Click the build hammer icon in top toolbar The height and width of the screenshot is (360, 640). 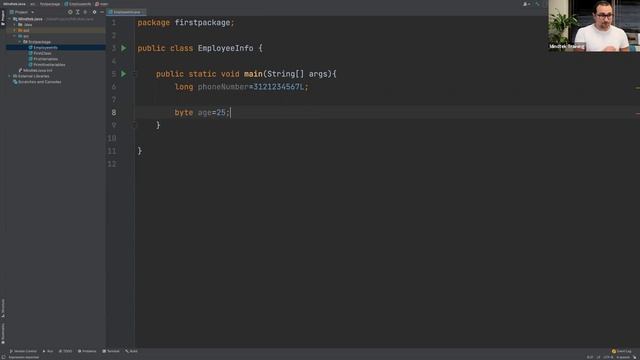click(538, 4)
